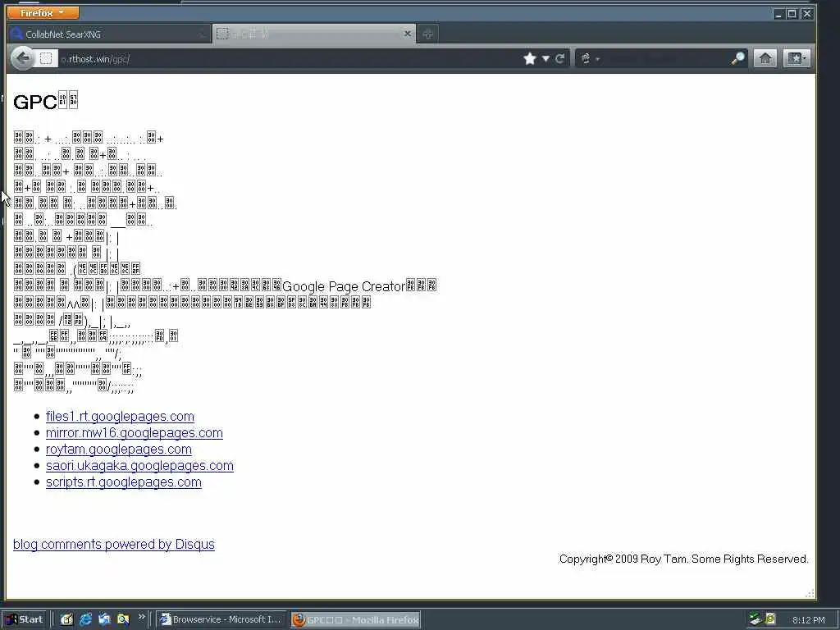Launch Internet Explorer from Quick Launch
Image resolution: width=840 pixels, height=630 pixels.
[x=85, y=619]
